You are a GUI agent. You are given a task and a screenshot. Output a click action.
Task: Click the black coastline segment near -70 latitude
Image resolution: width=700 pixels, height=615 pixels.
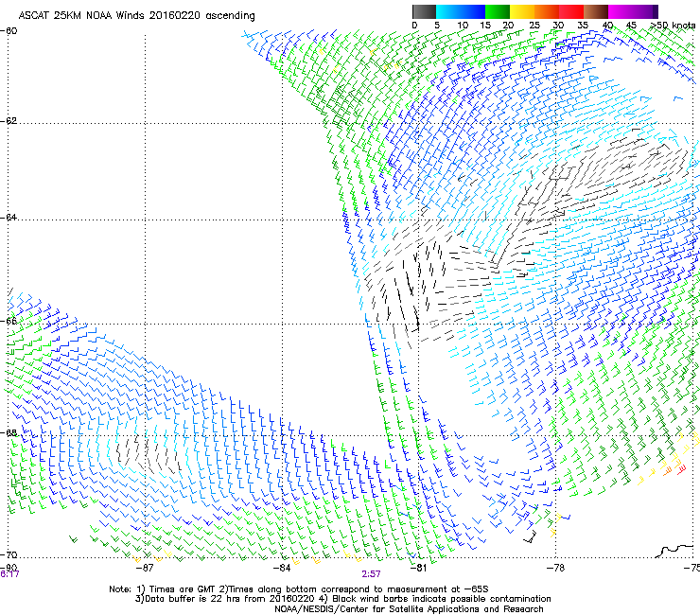point(674,551)
